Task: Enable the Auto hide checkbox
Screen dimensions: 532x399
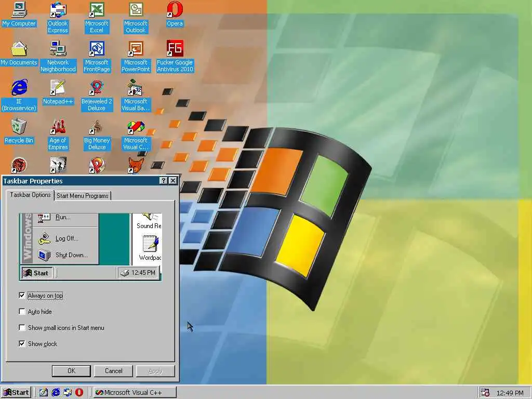Action: click(x=22, y=312)
